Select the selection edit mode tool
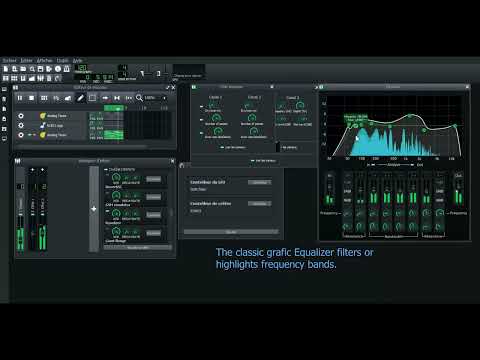This screenshot has width=480, height=360. 92,98
